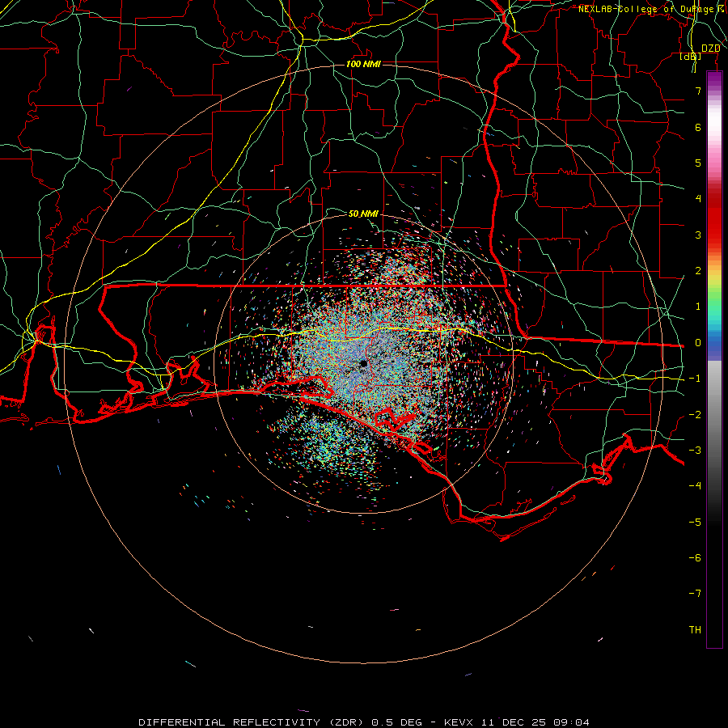
Task: Click the black radar site dot
Action: (363, 364)
